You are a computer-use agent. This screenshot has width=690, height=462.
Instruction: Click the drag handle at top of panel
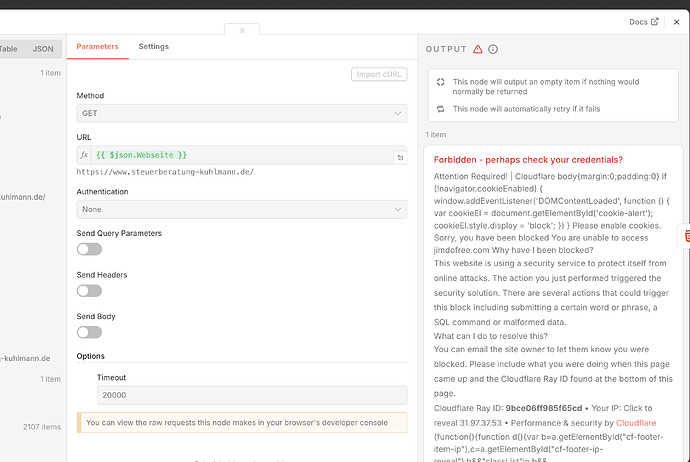[241, 30]
